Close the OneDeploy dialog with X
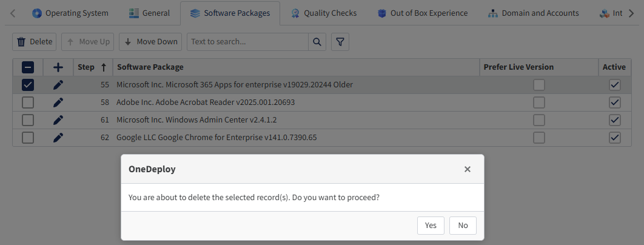This screenshot has width=644, height=245. click(468, 170)
